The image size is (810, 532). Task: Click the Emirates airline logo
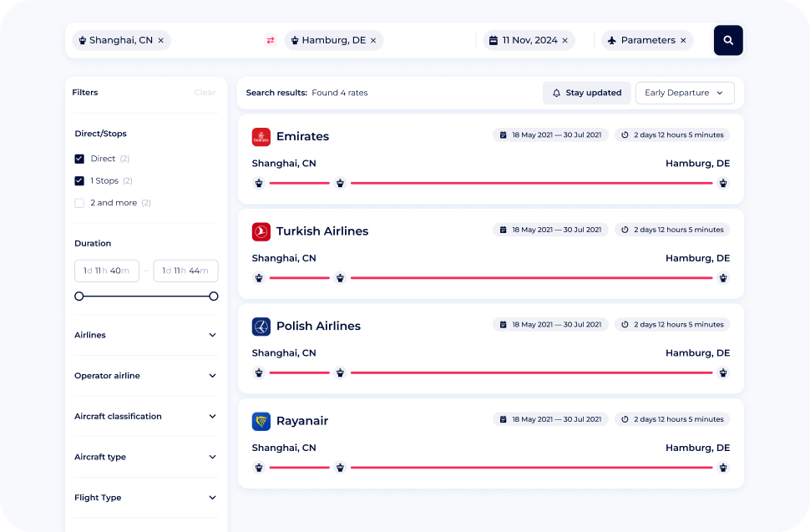261,137
